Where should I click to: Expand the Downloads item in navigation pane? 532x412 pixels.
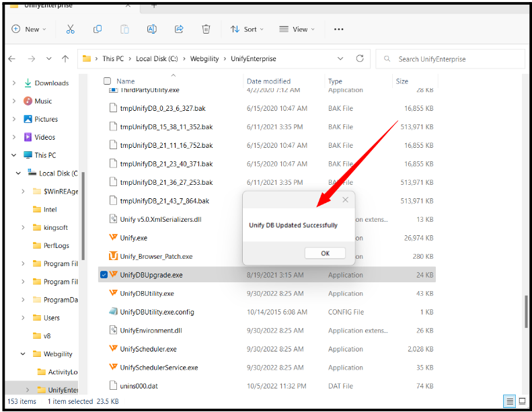[x=14, y=83]
